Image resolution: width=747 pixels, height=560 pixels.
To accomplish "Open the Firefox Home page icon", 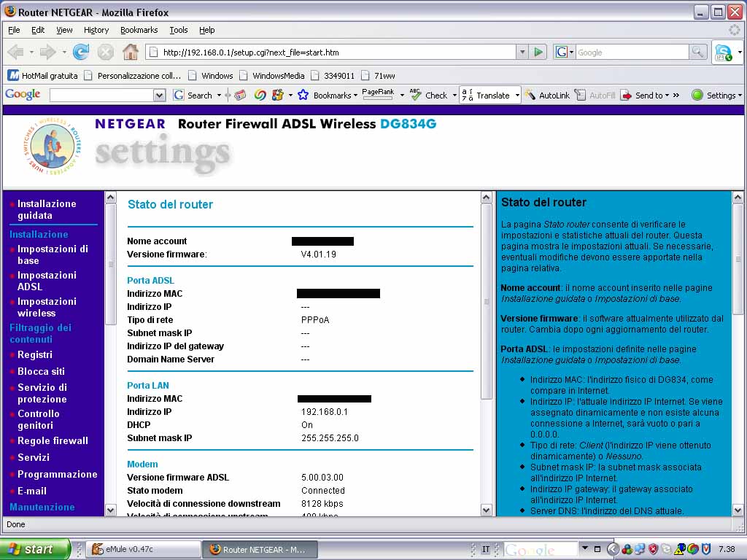I will point(130,52).
